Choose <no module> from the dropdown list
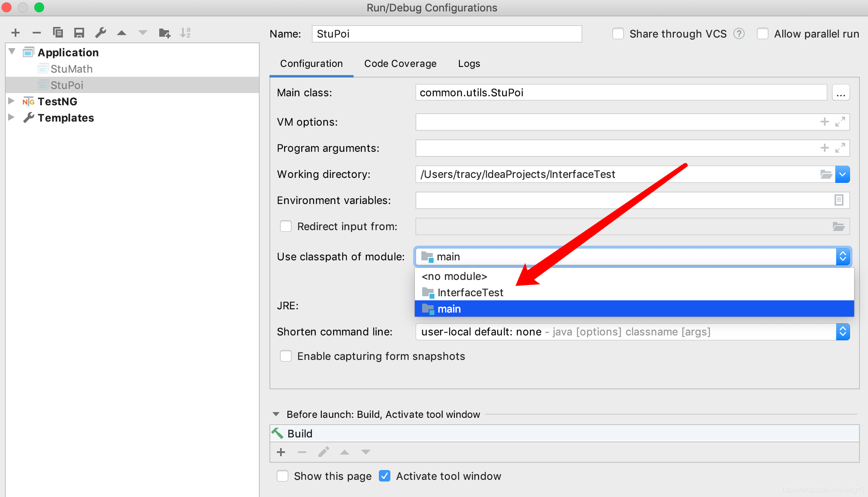Screen dimensions: 868x497 [634, 276]
